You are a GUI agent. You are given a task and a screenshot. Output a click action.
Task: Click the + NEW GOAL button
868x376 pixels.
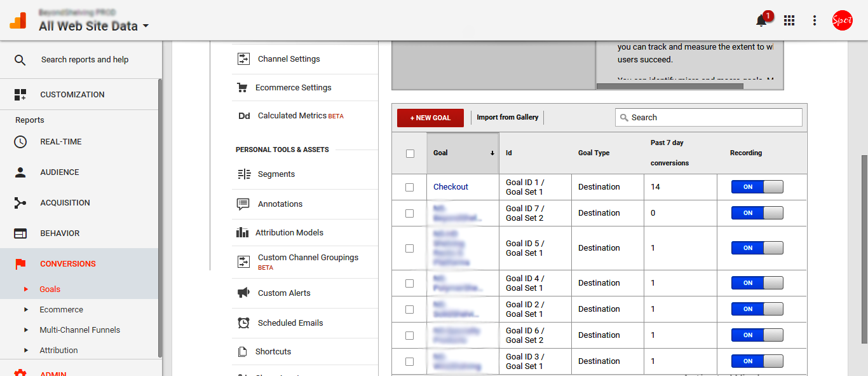[x=430, y=118]
